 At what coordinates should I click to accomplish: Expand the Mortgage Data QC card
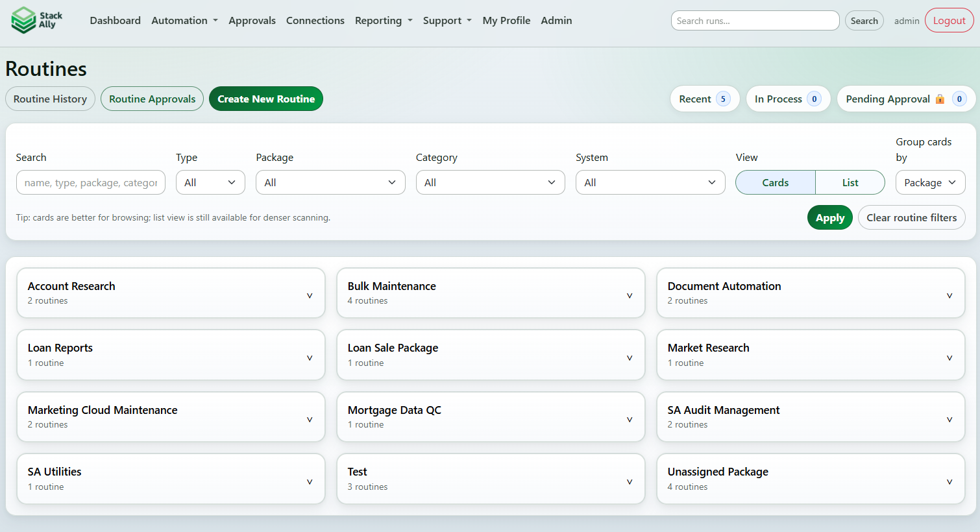tap(491, 417)
